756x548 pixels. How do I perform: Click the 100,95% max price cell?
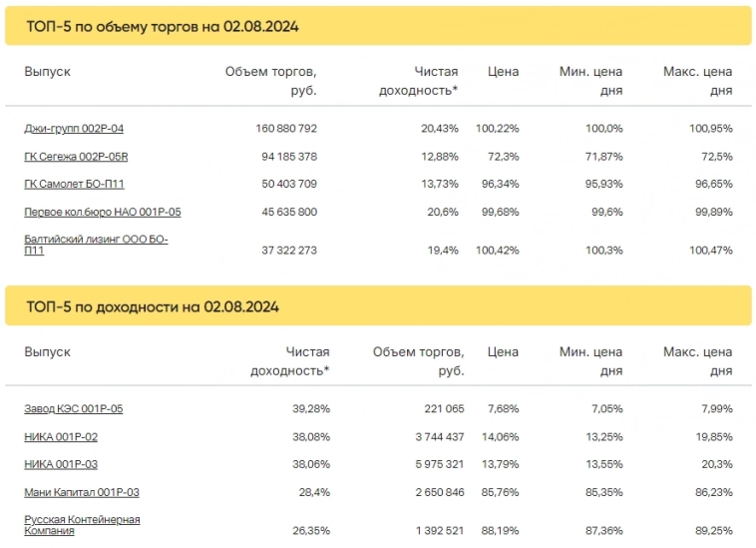coord(710,129)
